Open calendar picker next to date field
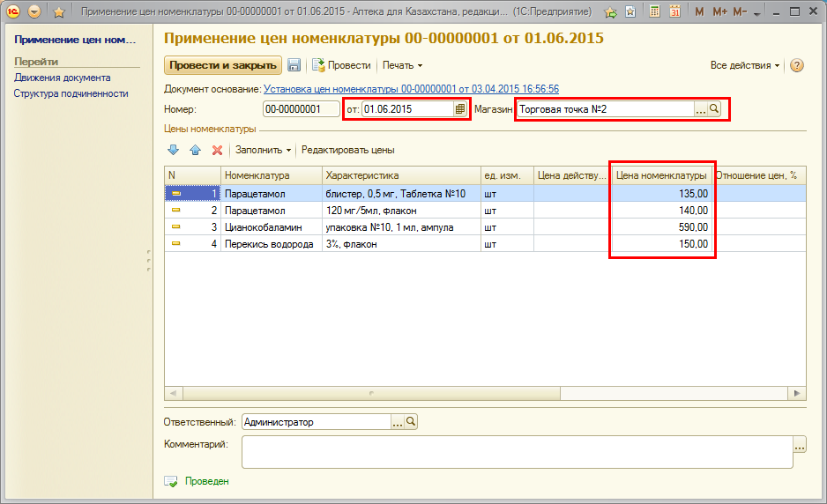The width and height of the screenshot is (827, 504). pyautogui.click(x=459, y=109)
